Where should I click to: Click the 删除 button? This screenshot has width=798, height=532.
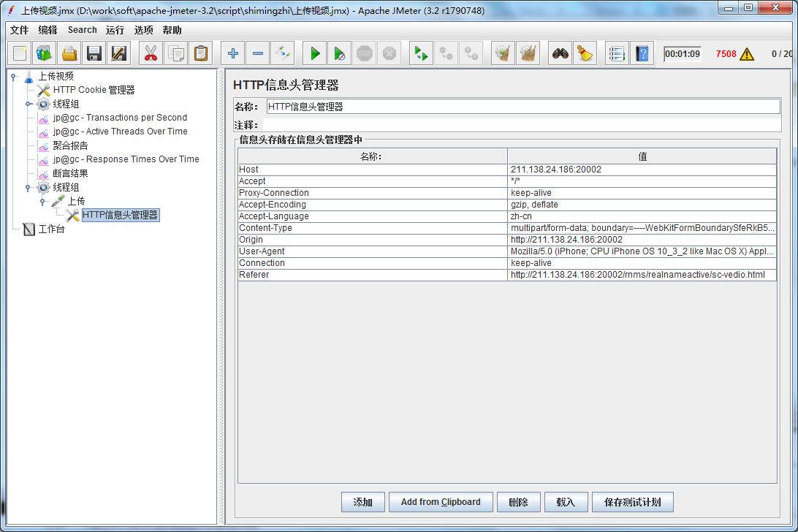click(x=519, y=502)
